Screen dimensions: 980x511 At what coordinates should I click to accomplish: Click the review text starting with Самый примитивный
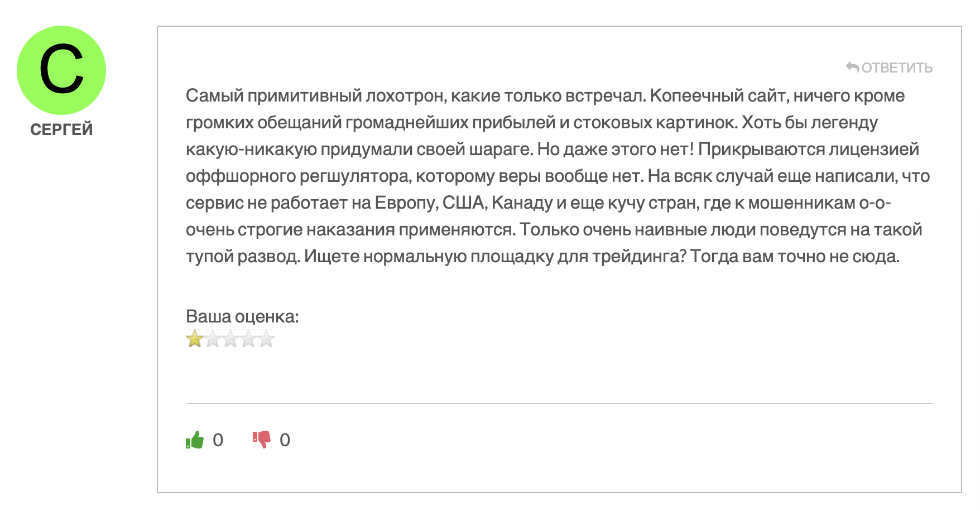558,176
